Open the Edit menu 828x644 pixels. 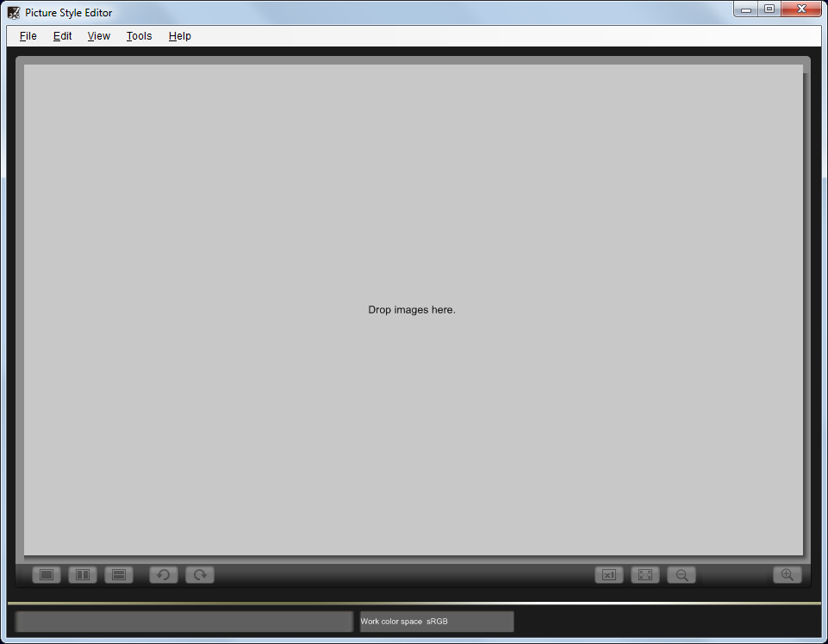tap(63, 36)
